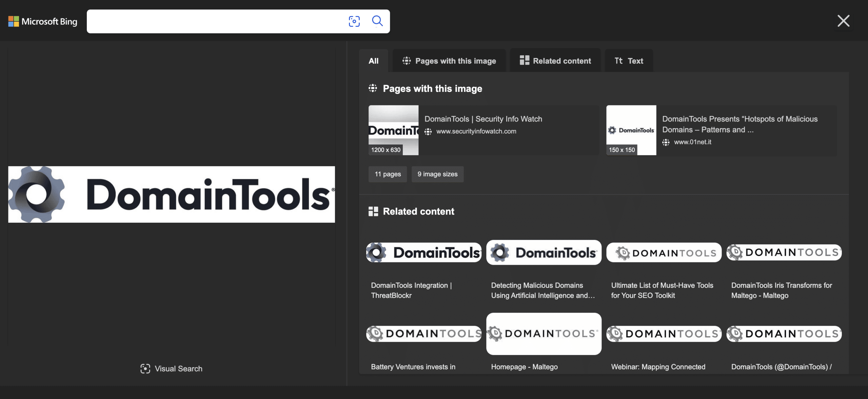
Task: Click the Related content section grid icon
Action: point(373,212)
